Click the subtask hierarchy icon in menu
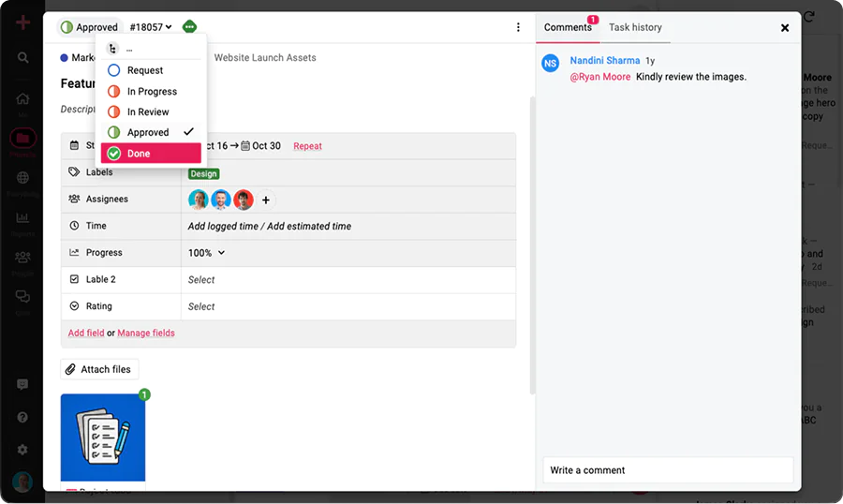Image resolution: width=843 pixels, height=504 pixels. pos(112,49)
